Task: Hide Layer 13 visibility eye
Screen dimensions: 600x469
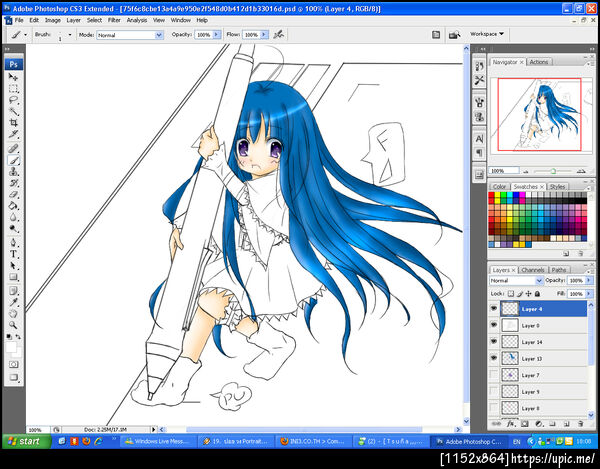Action: pos(494,358)
